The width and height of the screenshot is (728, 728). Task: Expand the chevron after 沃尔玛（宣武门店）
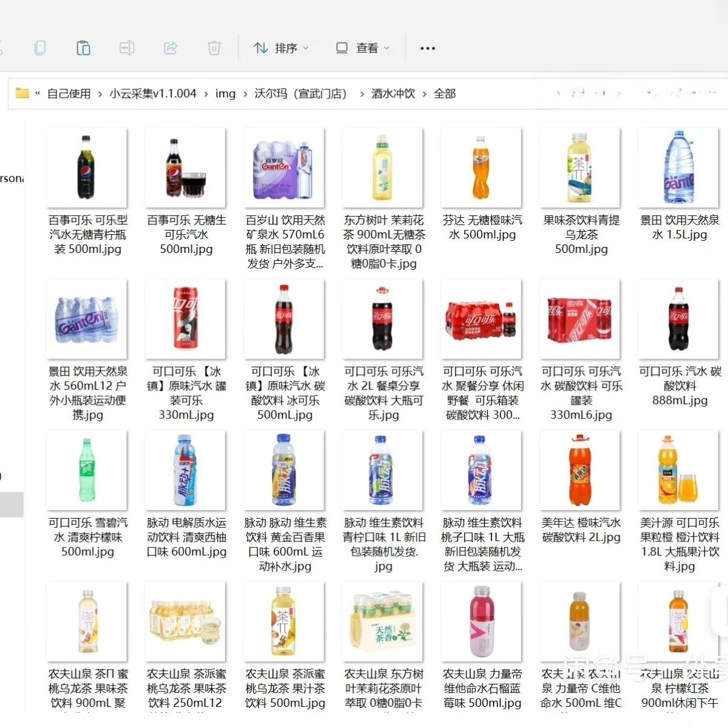pyautogui.click(x=362, y=94)
